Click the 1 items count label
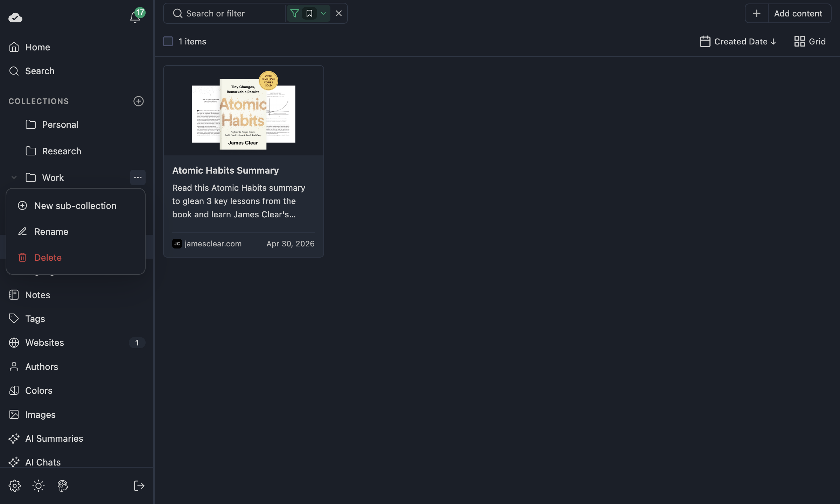The width and height of the screenshot is (840, 504). (192, 41)
